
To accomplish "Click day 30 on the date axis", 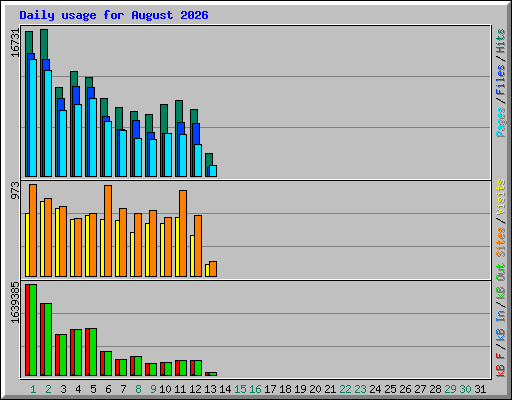I will coord(465,389).
